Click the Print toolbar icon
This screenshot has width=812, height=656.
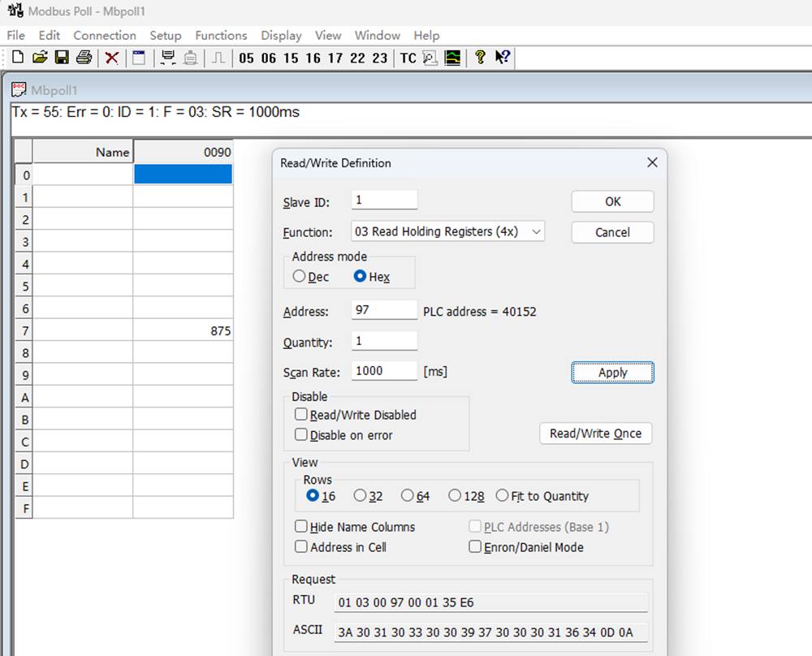pos(84,57)
